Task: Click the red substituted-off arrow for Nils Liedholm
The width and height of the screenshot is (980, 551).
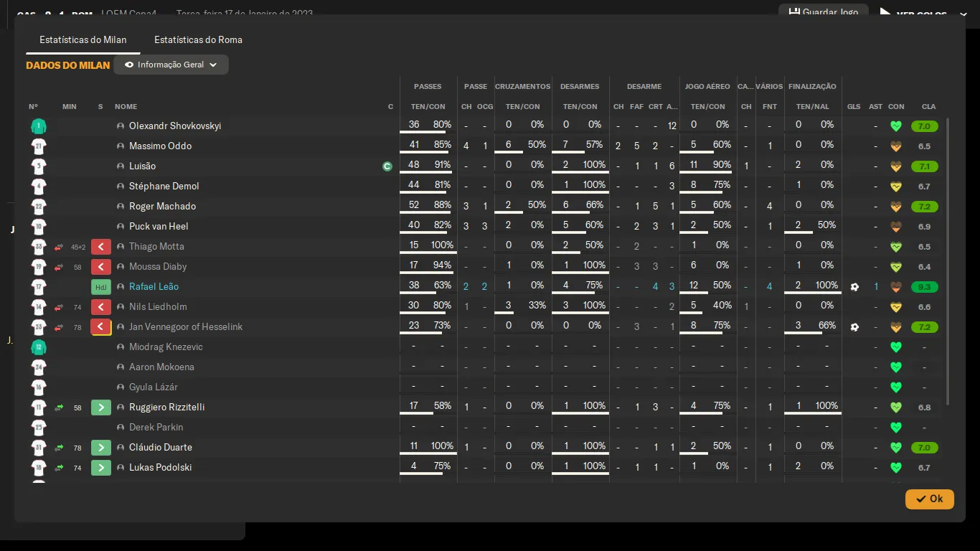Action: [101, 307]
